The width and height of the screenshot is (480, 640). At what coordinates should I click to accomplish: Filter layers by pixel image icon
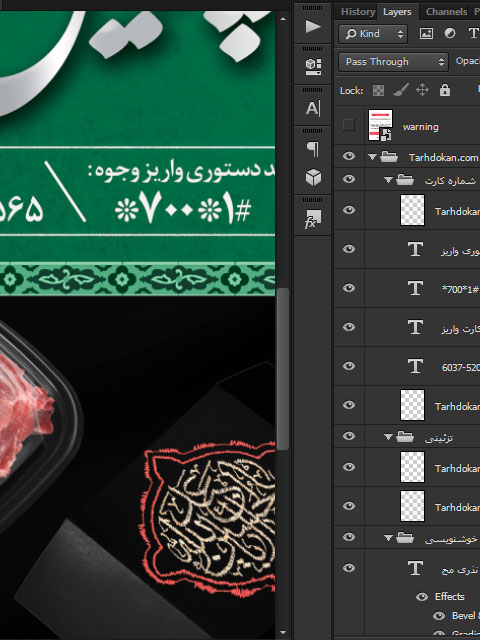[x=426, y=33]
